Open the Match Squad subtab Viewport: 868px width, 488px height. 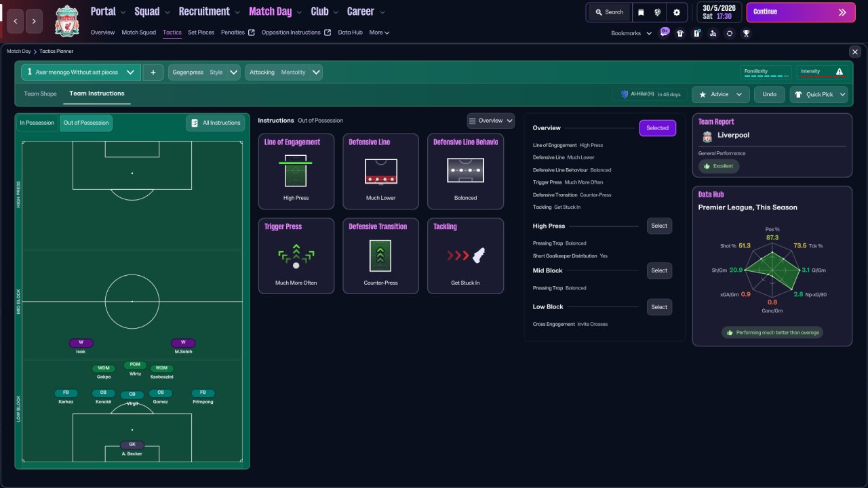click(x=138, y=33)
